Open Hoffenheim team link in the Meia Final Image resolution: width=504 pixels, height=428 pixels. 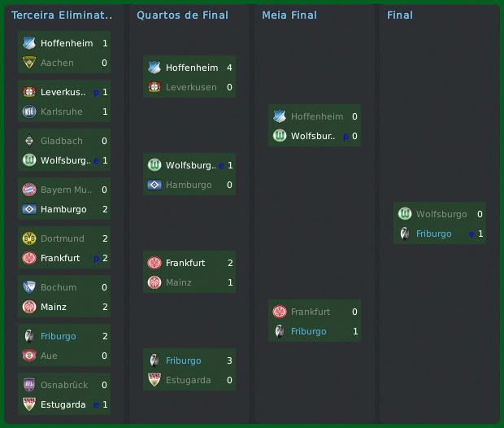click(x=317, y=116)
